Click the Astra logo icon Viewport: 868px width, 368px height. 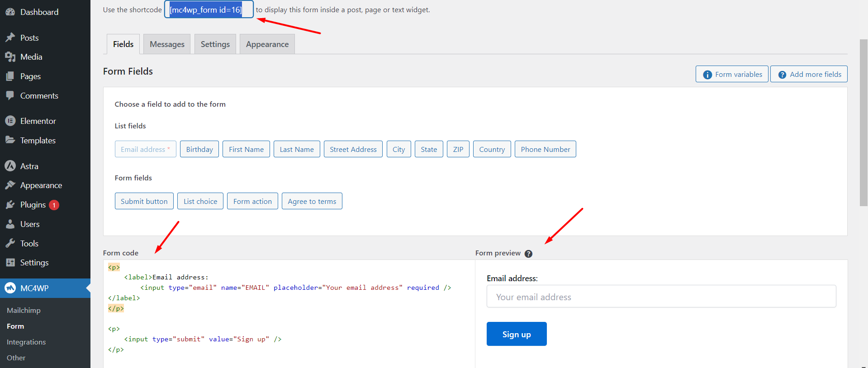point(10,166)
